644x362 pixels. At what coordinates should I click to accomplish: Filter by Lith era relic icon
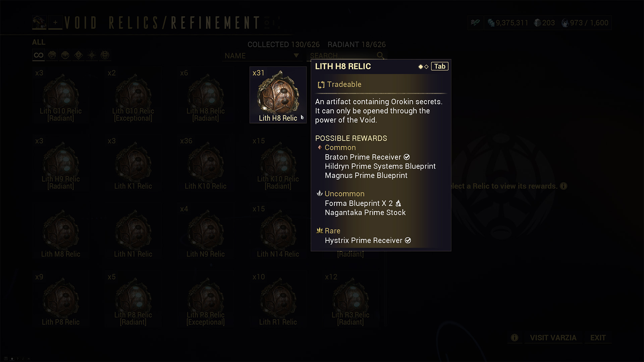click(x=52, y=55)
